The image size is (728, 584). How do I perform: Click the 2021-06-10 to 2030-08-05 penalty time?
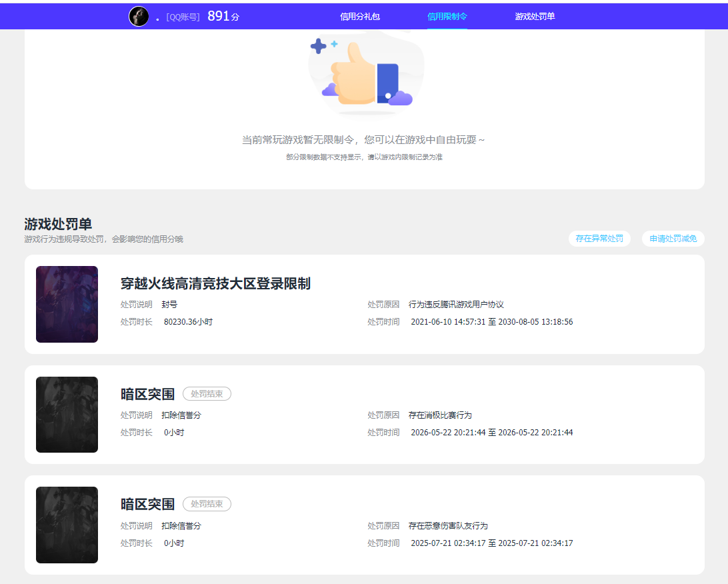(x=492, y=322)
